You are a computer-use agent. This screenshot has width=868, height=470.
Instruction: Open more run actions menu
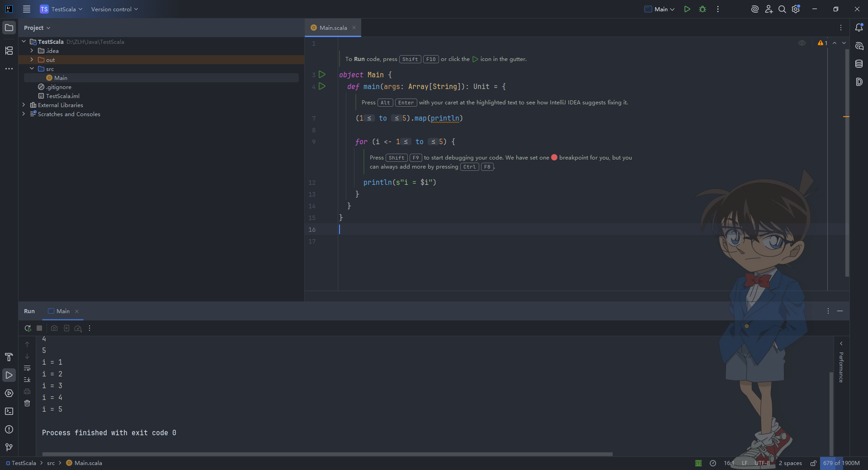pyautogui.click(x=717, y=9)
